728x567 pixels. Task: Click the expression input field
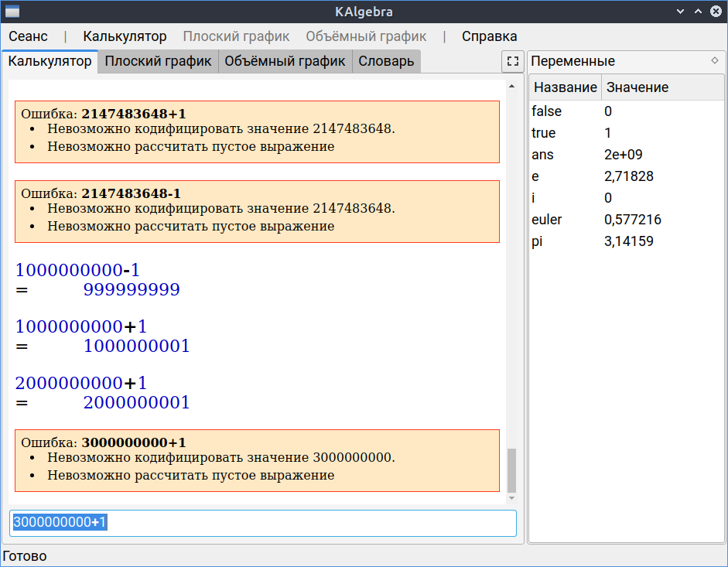tap(263, 523)
